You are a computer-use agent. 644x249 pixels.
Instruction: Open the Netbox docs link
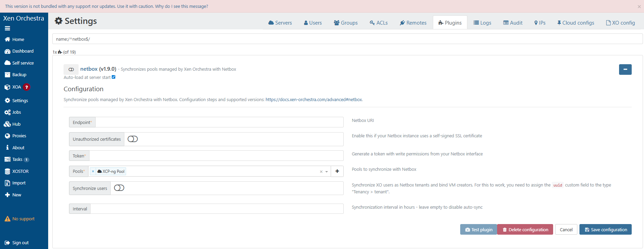pos(314,100)
